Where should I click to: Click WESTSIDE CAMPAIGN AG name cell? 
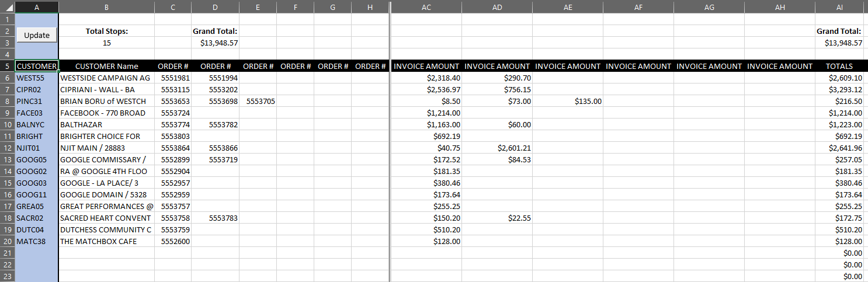tap(106, 78)
